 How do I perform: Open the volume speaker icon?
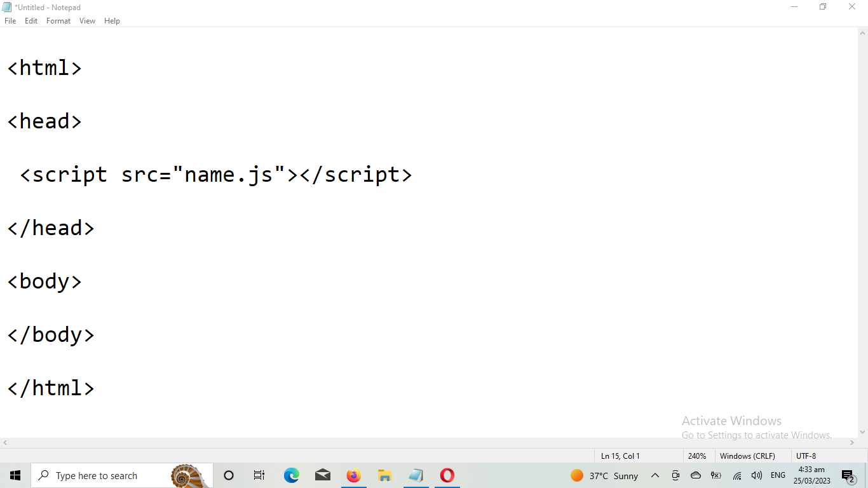pos(757,475)
